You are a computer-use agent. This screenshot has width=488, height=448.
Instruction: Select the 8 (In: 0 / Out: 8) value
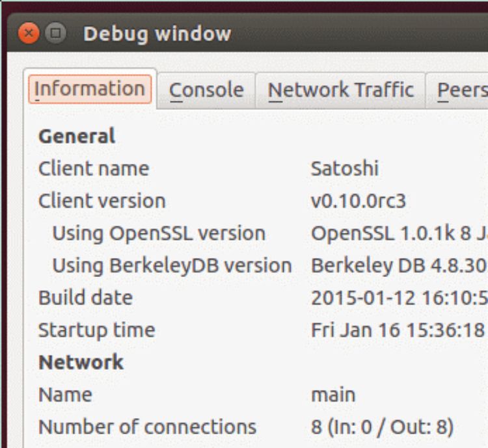click(382, 427)
